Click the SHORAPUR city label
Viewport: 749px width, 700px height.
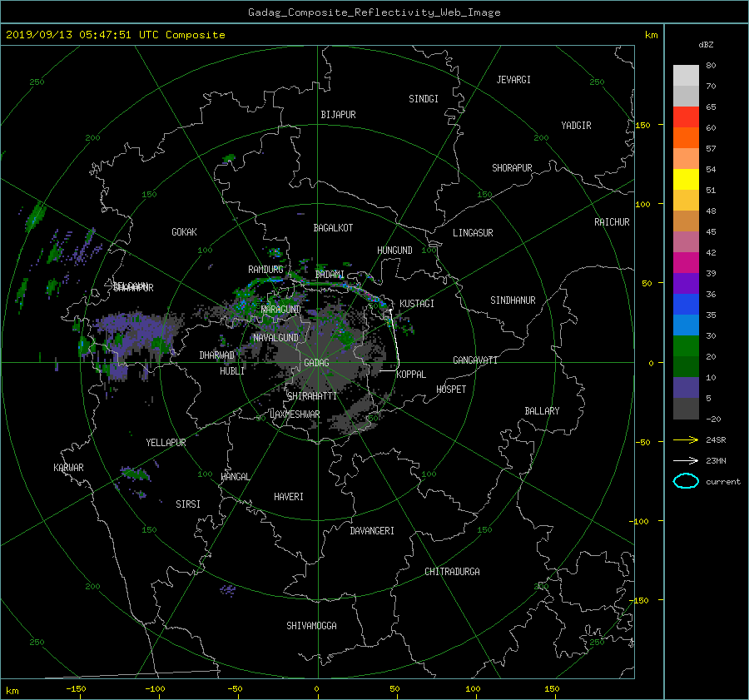pos(512,168)
